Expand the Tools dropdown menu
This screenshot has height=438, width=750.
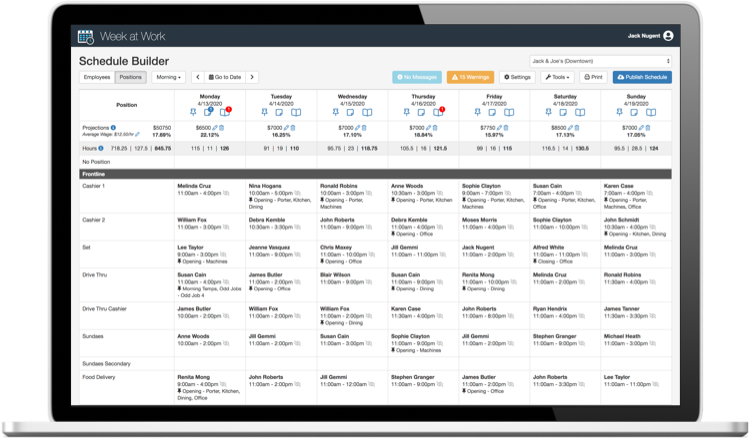[560, 76]
